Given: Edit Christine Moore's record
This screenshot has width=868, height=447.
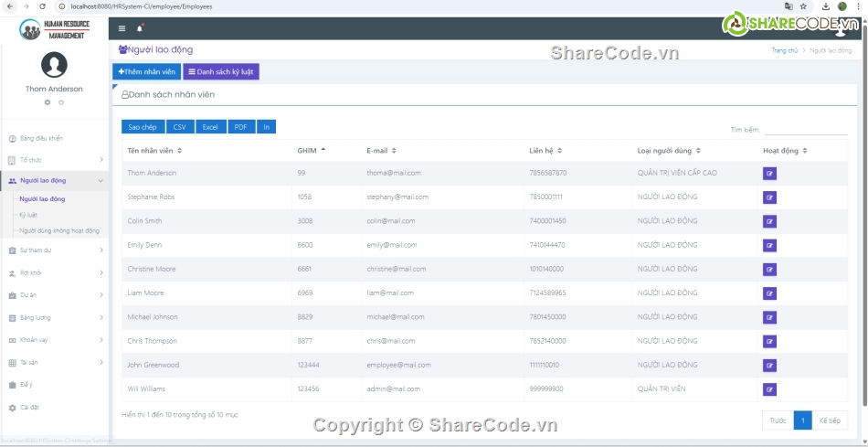Looking at the screenshot, I should (x=769, y=269).
